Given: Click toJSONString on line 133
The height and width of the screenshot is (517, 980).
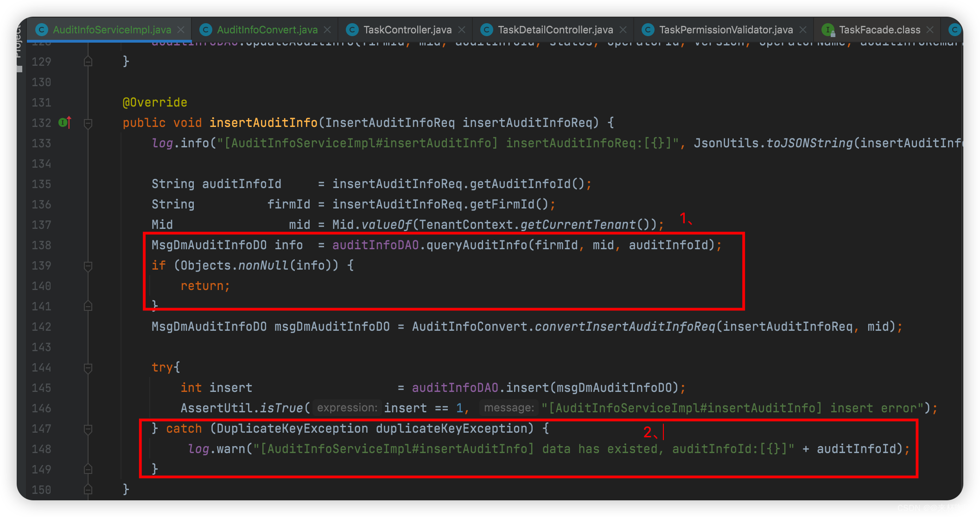Looking at the screenshot, I should click(x=809, y=143).
